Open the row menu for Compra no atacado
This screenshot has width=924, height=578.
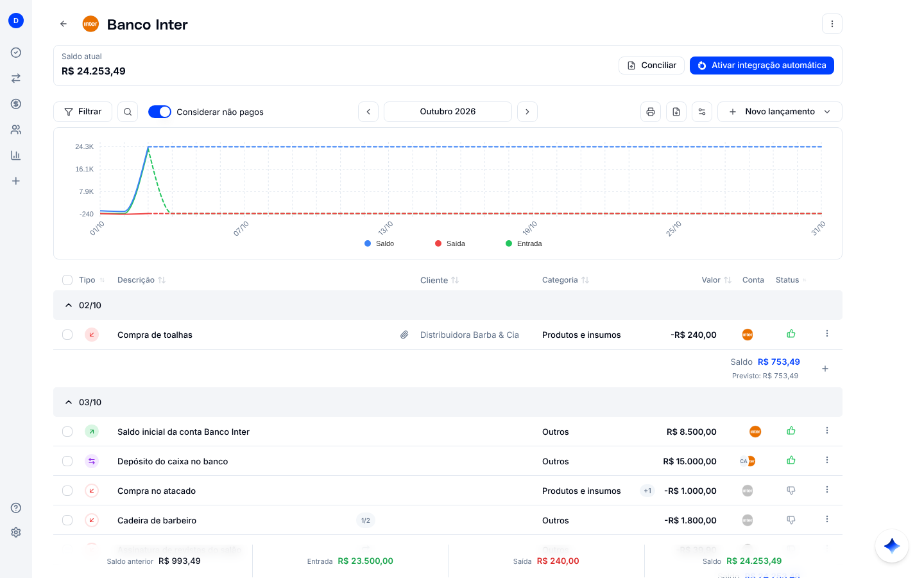tap(827, 490)
